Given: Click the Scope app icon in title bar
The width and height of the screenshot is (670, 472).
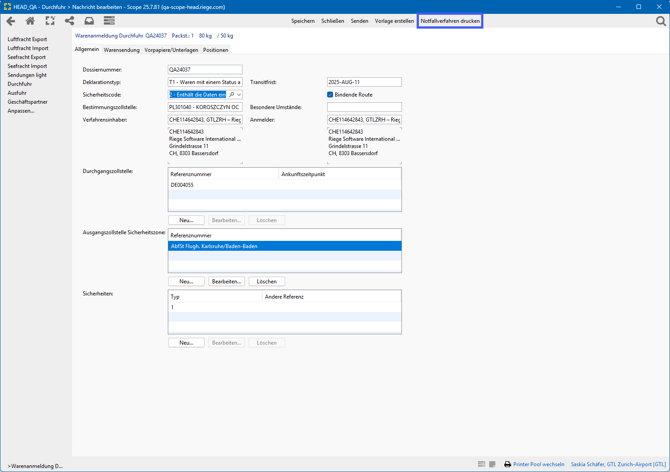Looking at the screenshot, I should 7,7.
